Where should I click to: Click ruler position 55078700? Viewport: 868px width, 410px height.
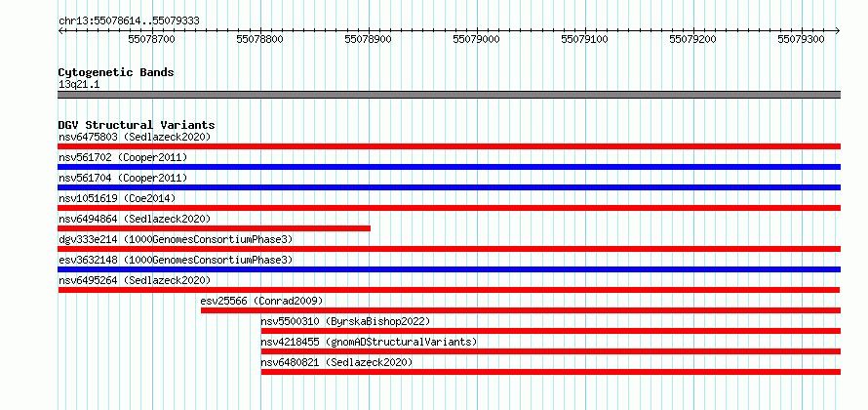point(152,39)
